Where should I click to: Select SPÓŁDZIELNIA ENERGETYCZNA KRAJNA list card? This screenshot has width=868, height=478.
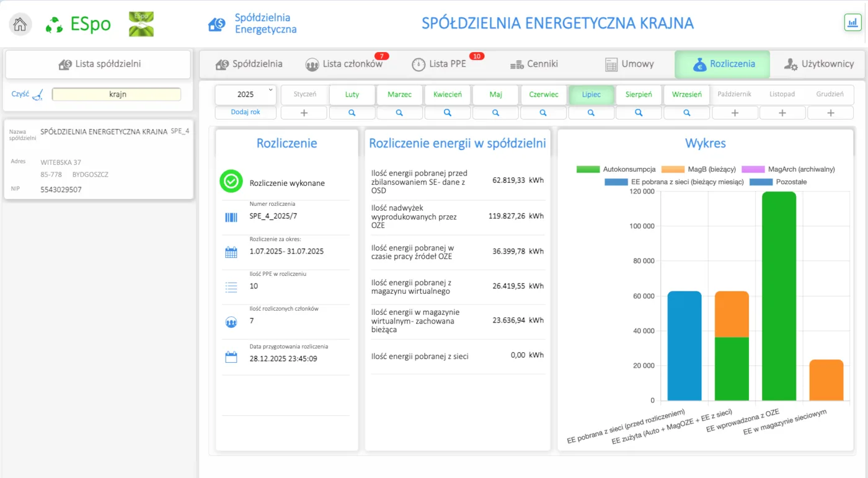[x=99, y=159]
